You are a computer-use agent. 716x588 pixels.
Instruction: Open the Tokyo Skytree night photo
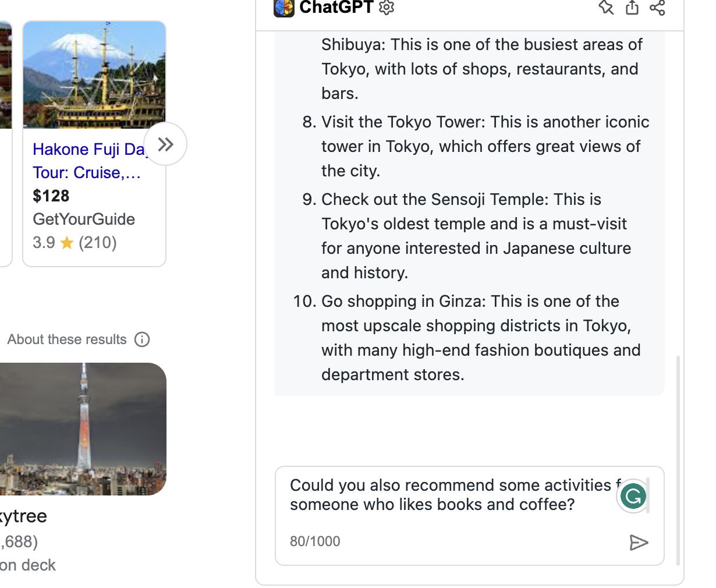(x=83, y=429)
